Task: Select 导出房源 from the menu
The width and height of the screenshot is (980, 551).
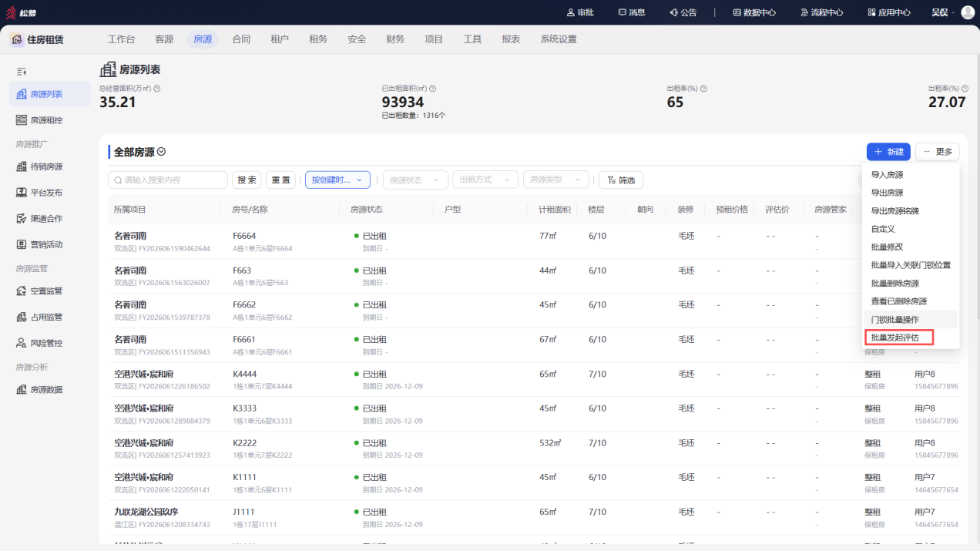Action: pyautogui.click(x=887, y=193)
